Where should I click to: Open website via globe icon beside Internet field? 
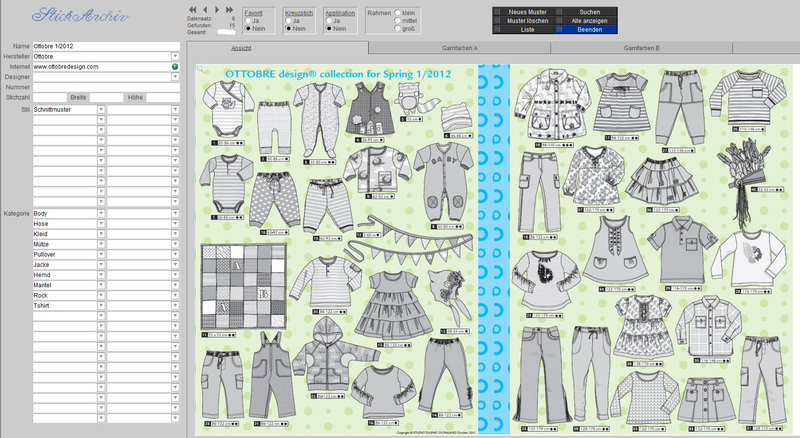pos(175,66)
